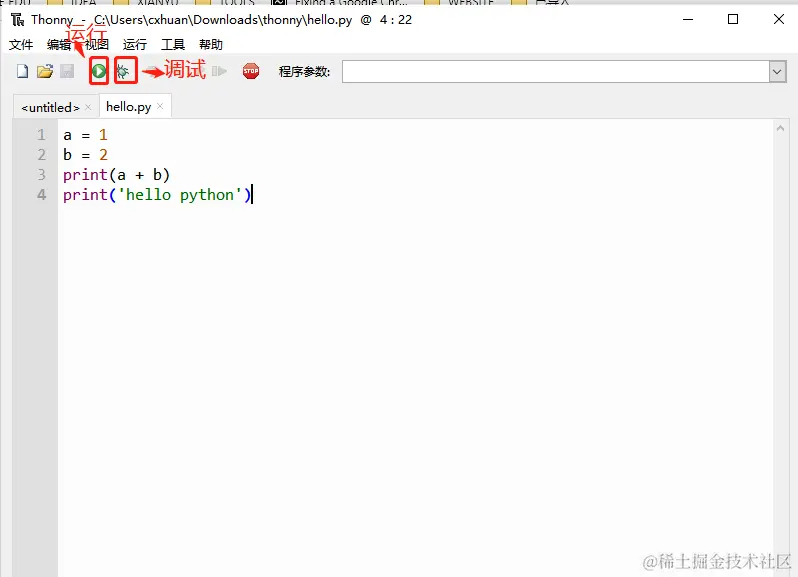Open the 文件 menu
This screenshot has height=577, width=798.
click(x=21, y=45)
